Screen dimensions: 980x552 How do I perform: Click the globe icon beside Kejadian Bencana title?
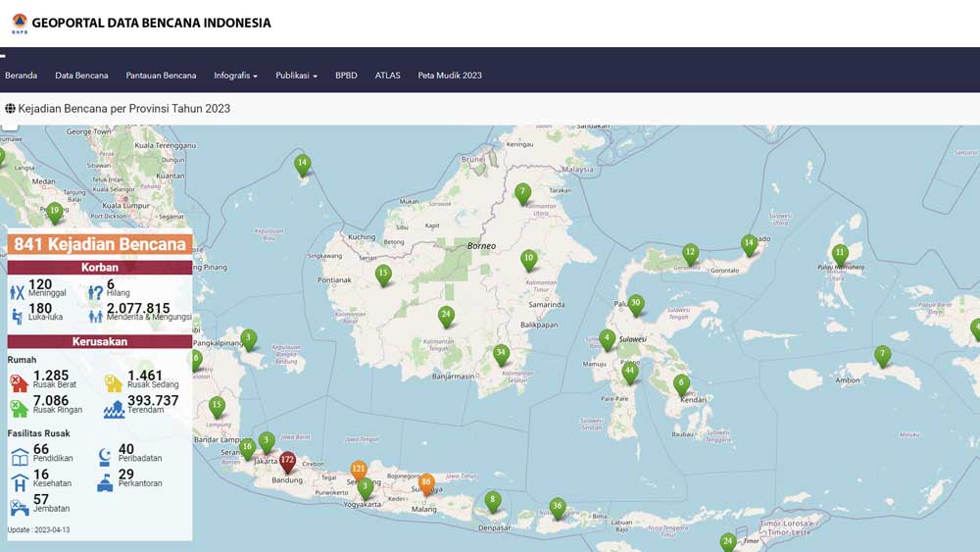click(10, 108)
